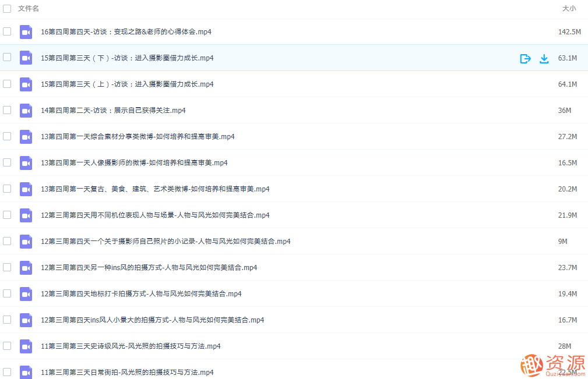Check the checkbox for 16第四周第四天-访谈 file
This screenshot has height=379, width=588.
coord(6,32)
